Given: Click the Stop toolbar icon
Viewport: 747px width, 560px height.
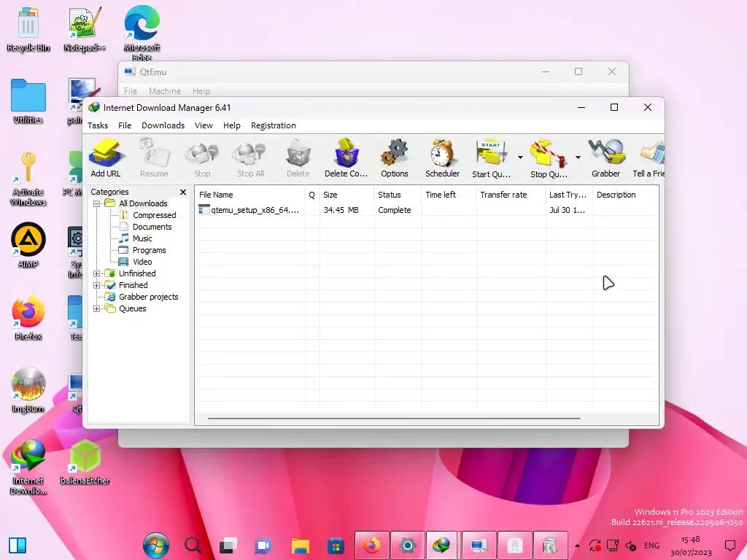Looking at the screenshot, I should click(x=202, y=158).
